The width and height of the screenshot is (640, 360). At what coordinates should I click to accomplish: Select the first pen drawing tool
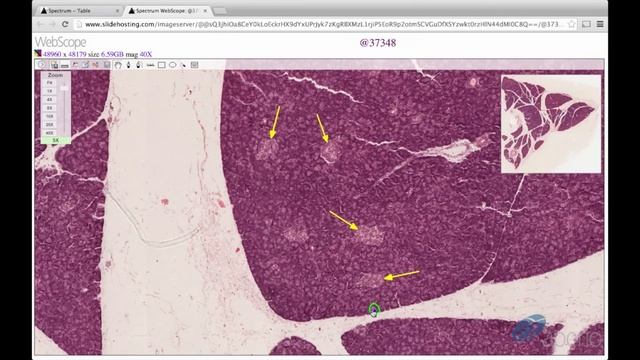pos(129,65)
